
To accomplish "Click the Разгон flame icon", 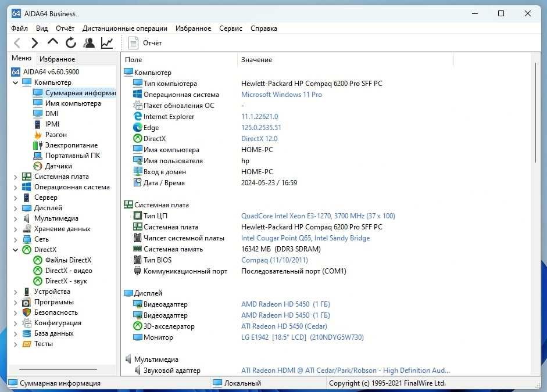I will click(38, 135).
